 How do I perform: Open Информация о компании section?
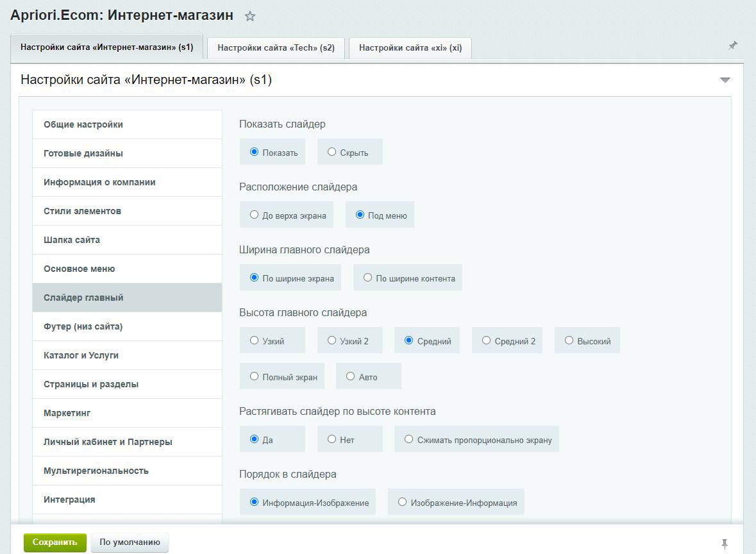[128, 182]
